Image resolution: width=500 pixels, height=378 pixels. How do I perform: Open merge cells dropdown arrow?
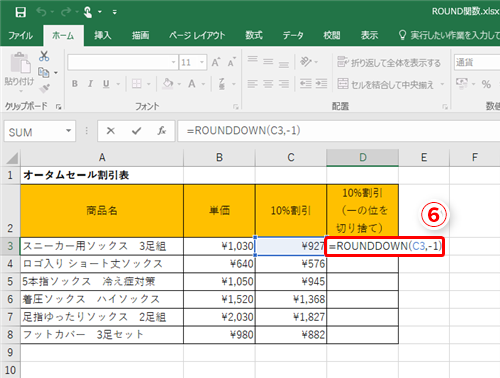[442, 84]
